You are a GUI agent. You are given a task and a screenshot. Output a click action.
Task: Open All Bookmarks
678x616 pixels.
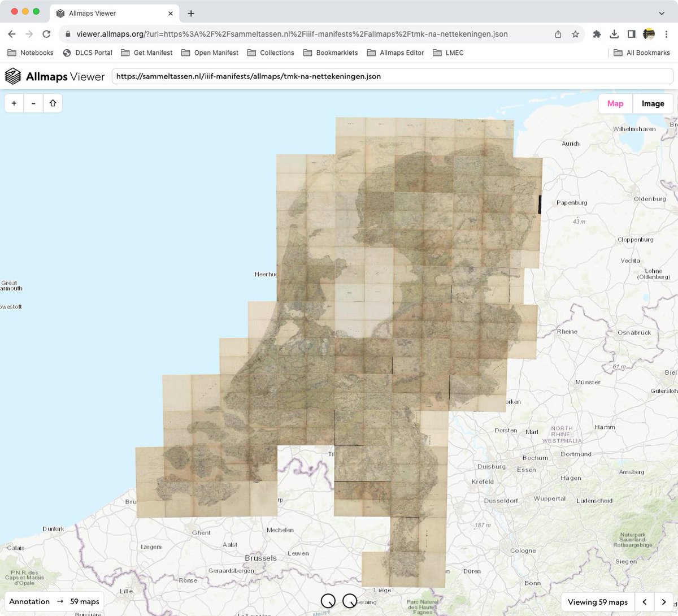click(x=641, y=53)
